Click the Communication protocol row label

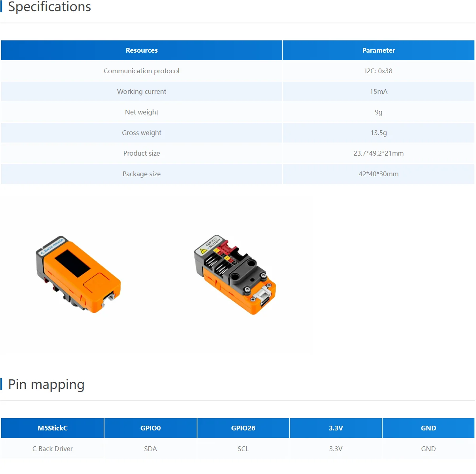[142, 71]
